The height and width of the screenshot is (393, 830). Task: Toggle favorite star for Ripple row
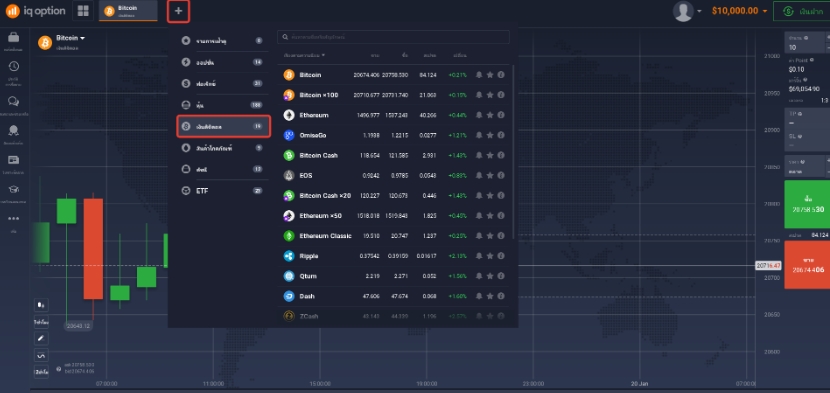click(x=490, y=256)
